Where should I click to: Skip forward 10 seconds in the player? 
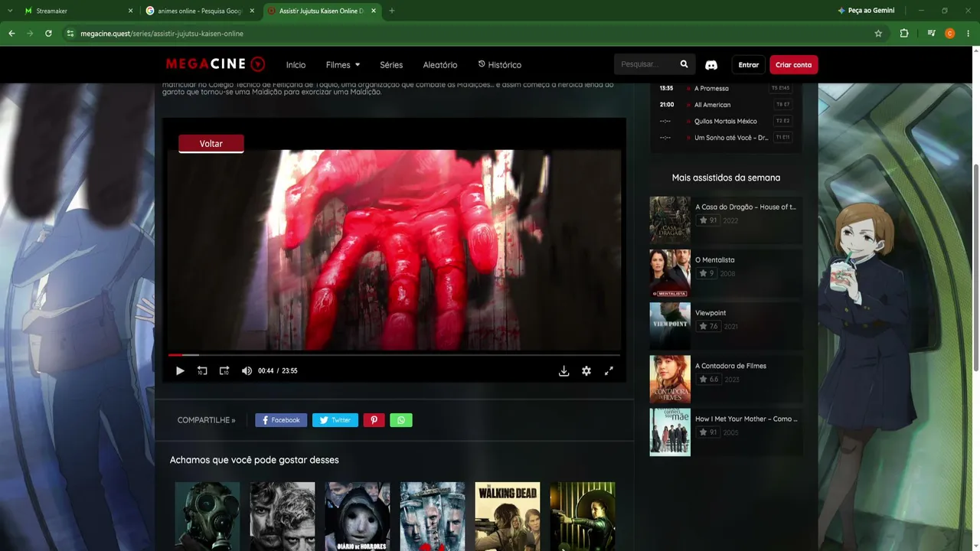pyautogui.click(x=224, y=371)
